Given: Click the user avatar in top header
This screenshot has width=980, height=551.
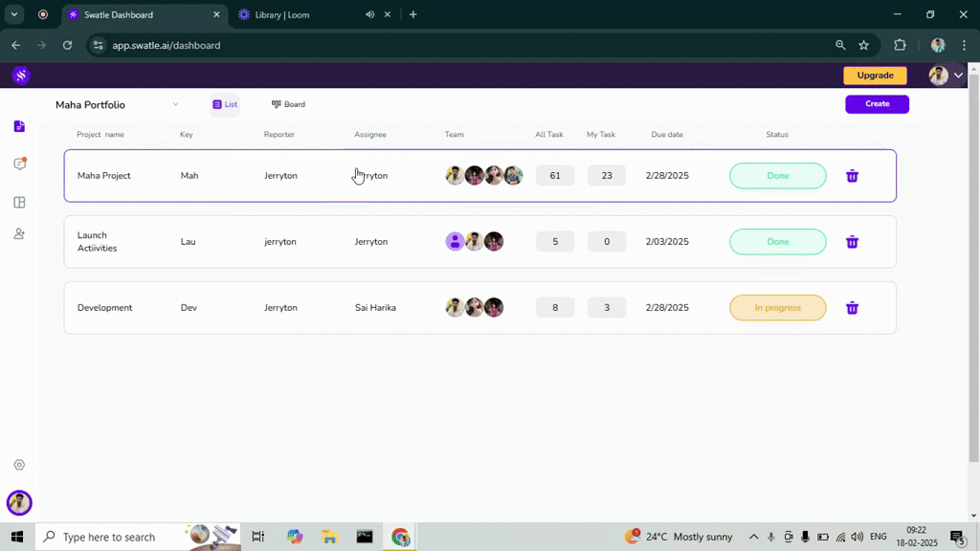Looking at the screenshot, I should point(938,76).
